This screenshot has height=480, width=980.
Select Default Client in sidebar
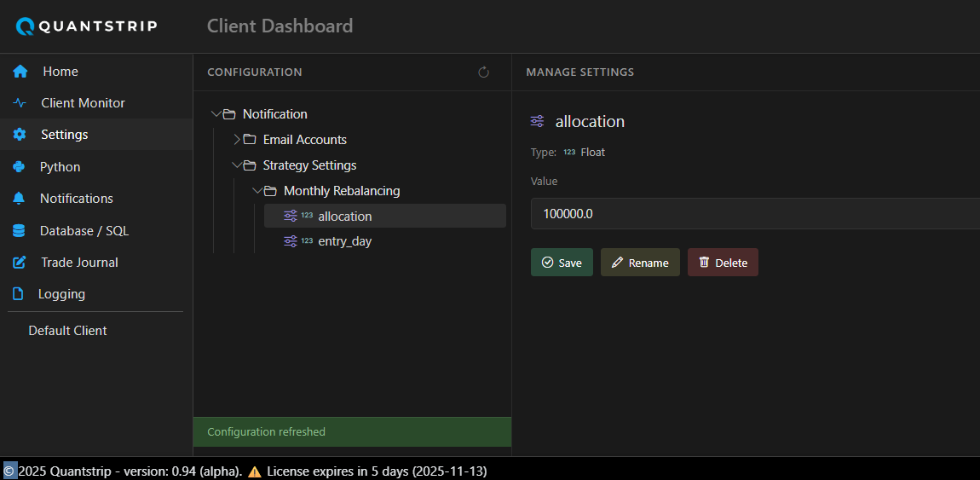(x=67, y=331)
